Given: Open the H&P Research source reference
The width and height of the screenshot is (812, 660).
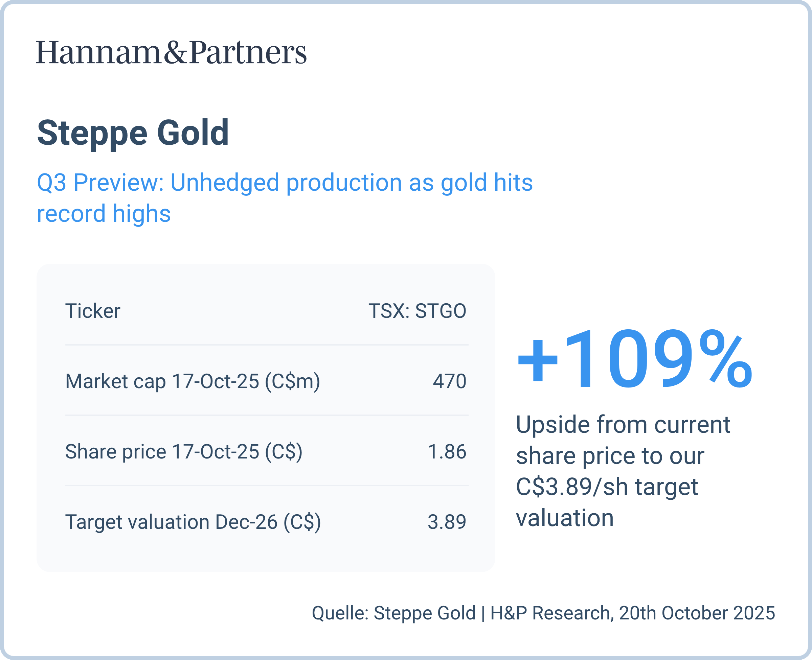Looking at the screenshot, I should pyautogui.click(x=550, y=613).
